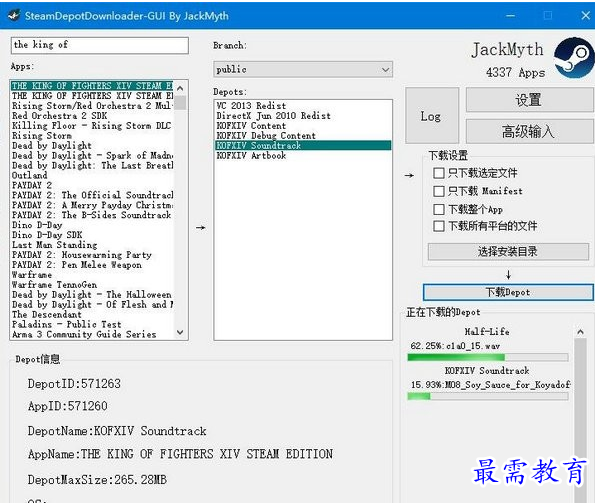This screenshot has width=595, height=503.
Task: Open 设置 settings button
Action: click(x=529, y=100)
